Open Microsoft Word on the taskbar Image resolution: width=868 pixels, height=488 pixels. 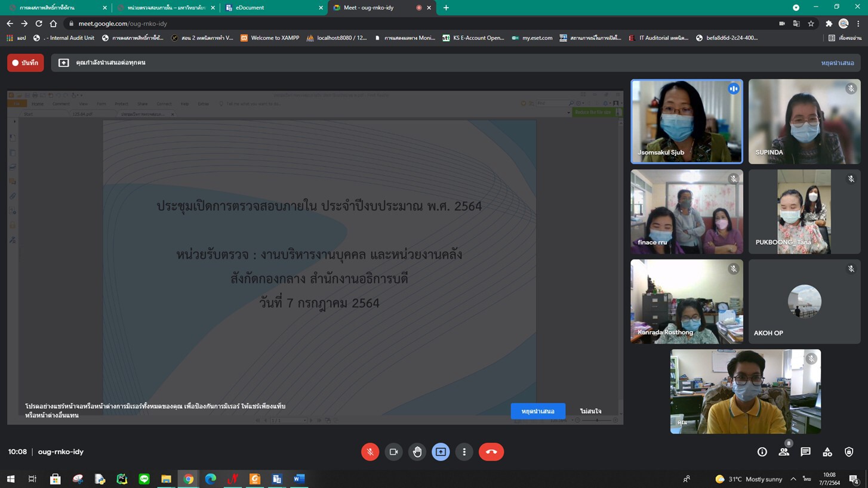click(299, 479)
